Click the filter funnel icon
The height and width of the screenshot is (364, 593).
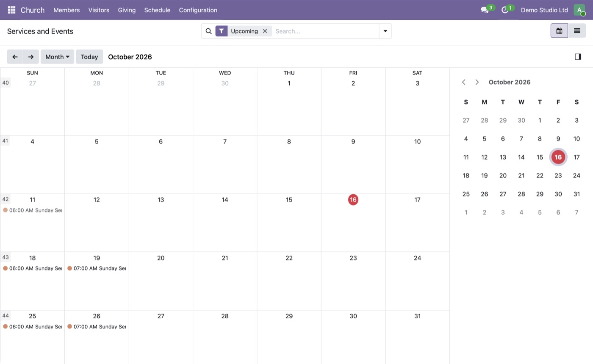click(x=222, y=31)
